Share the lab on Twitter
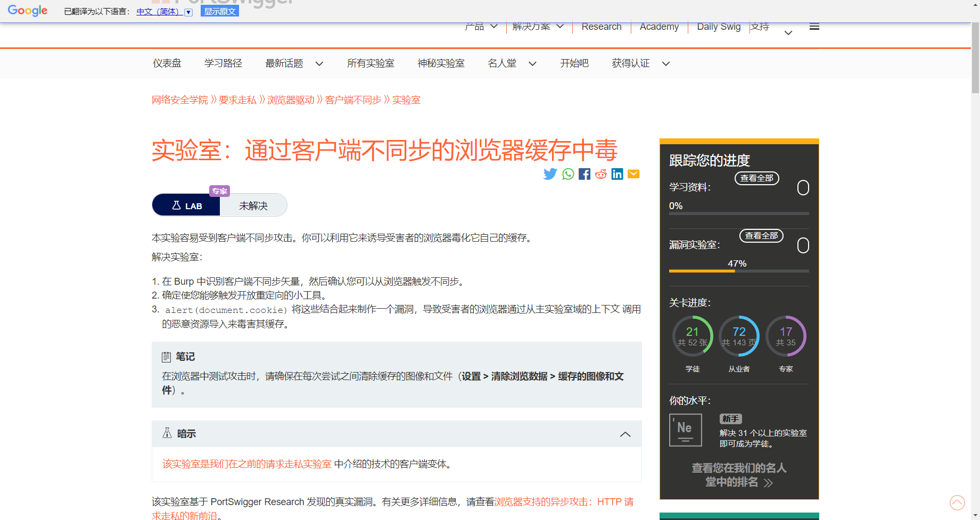 coord(550,174)
